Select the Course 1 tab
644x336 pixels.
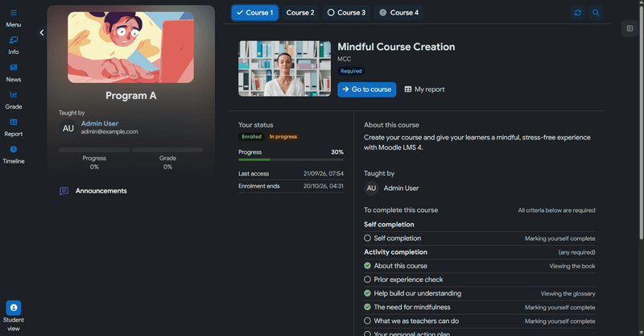coord(254,13)
